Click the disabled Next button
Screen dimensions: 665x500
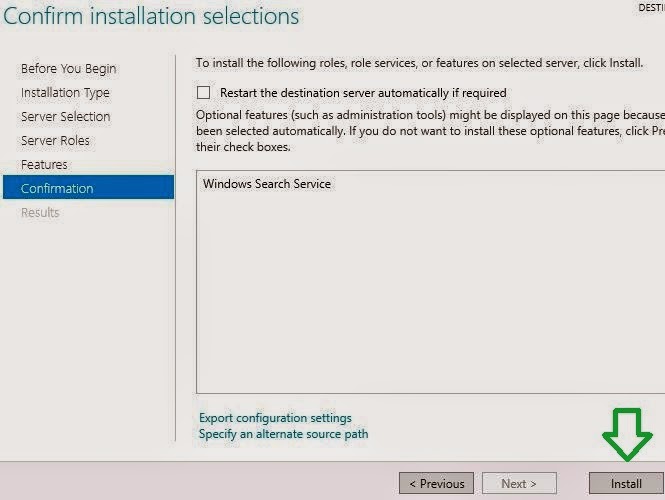tap(519, 483)
